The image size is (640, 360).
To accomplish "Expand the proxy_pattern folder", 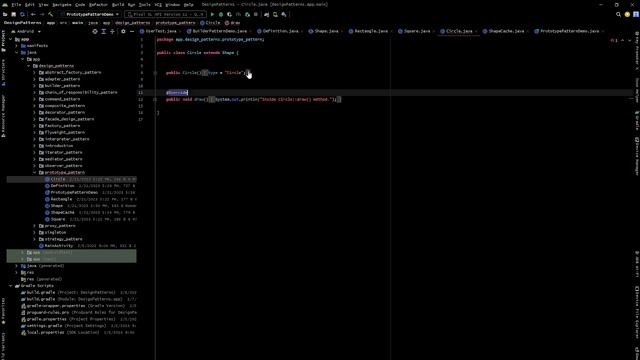I will pos(35,226).
